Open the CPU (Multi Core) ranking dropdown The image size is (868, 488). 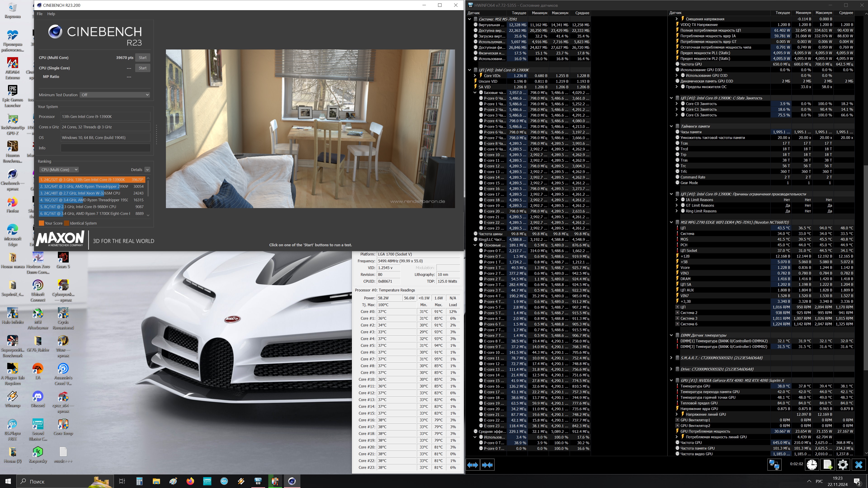(59, 170)
